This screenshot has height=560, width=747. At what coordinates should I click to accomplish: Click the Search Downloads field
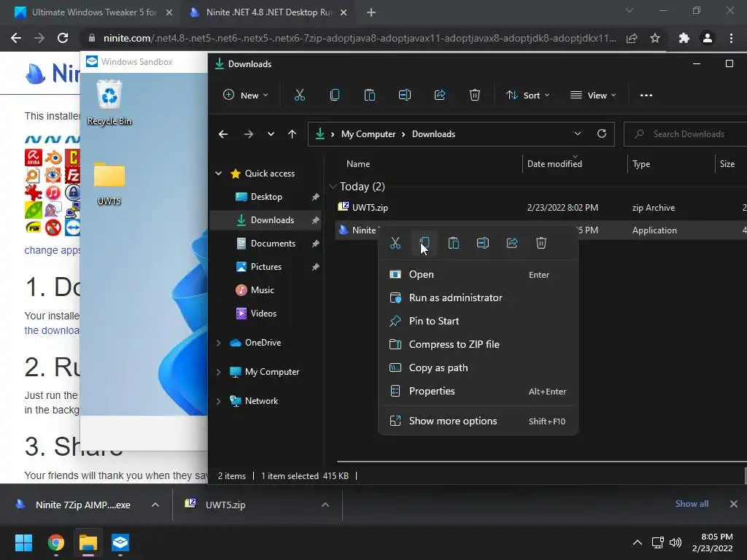tap(686, 134)
